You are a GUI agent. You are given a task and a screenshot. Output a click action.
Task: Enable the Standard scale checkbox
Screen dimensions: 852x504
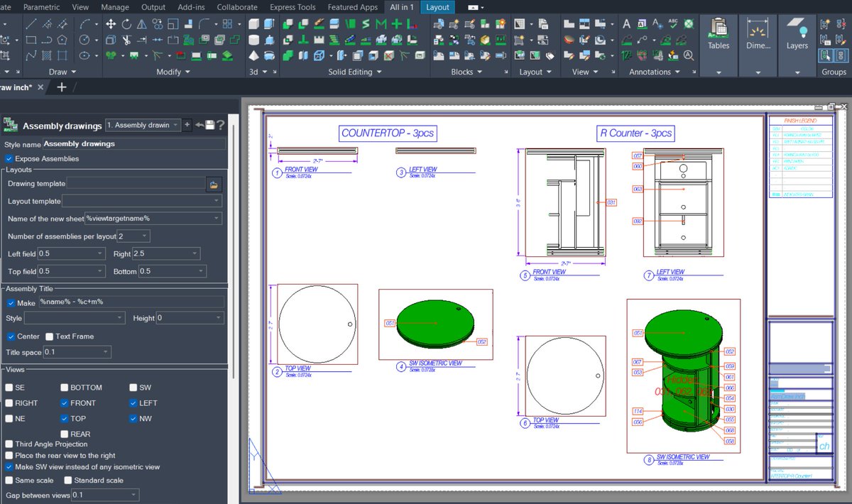[68, 481]
